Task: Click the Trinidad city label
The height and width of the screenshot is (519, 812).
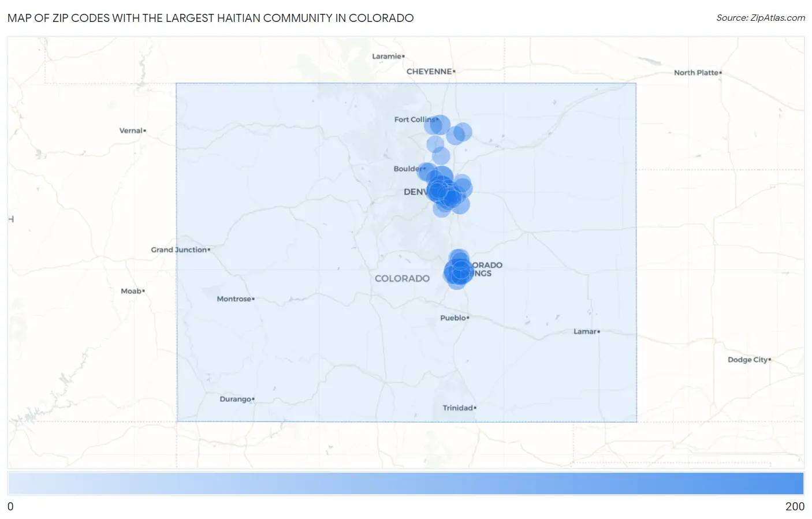Action: click(x=459, y=408)
